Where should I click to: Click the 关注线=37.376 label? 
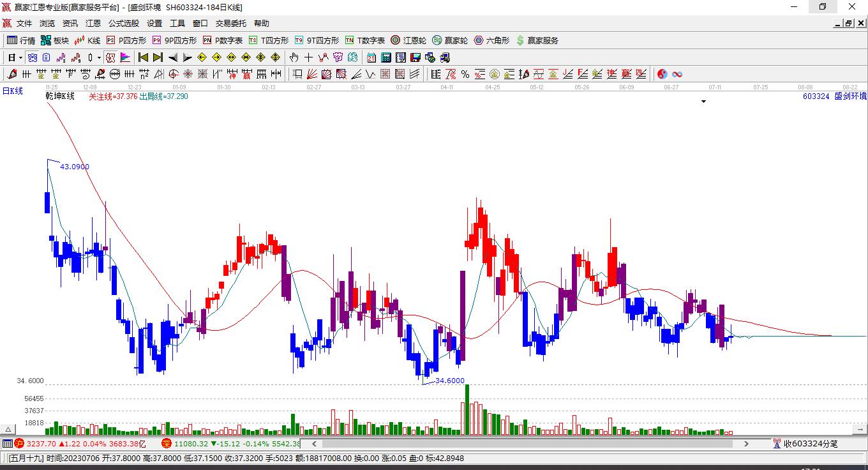coord(113,96)
